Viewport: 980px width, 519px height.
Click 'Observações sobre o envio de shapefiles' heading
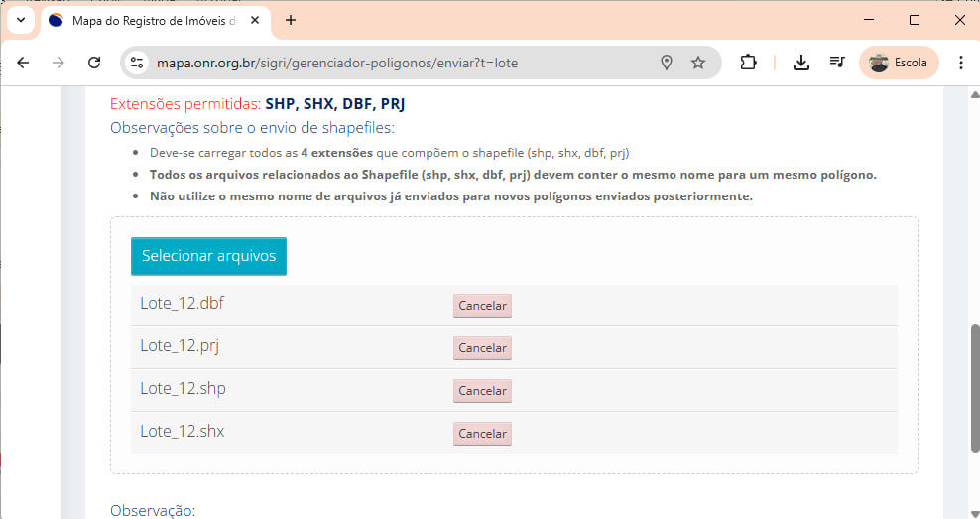click(x=253, y=128)
